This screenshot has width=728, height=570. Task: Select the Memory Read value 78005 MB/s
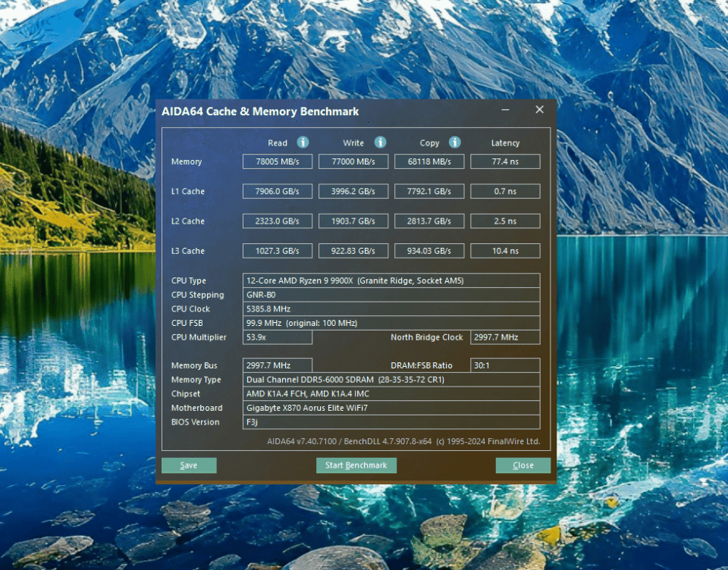point(278,161)
